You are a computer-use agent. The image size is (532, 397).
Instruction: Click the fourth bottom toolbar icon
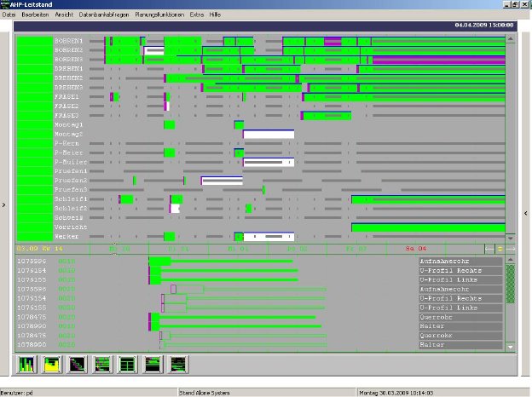click(103, 363)
